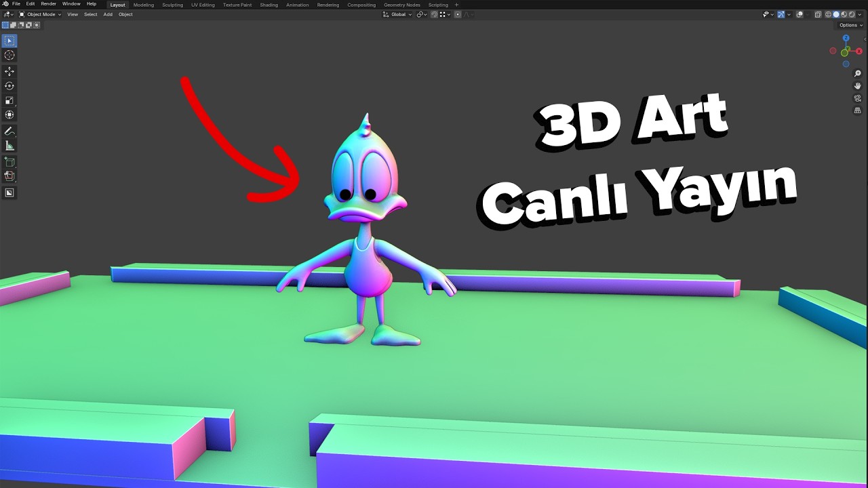Choose Invert selection mode icon

coord(28,25)
